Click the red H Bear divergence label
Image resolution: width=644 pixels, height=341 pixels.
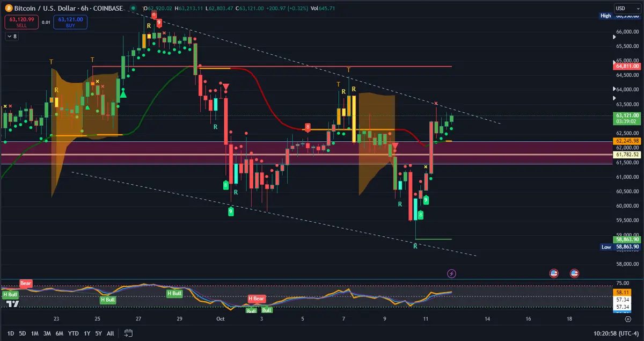pos(257,299)
